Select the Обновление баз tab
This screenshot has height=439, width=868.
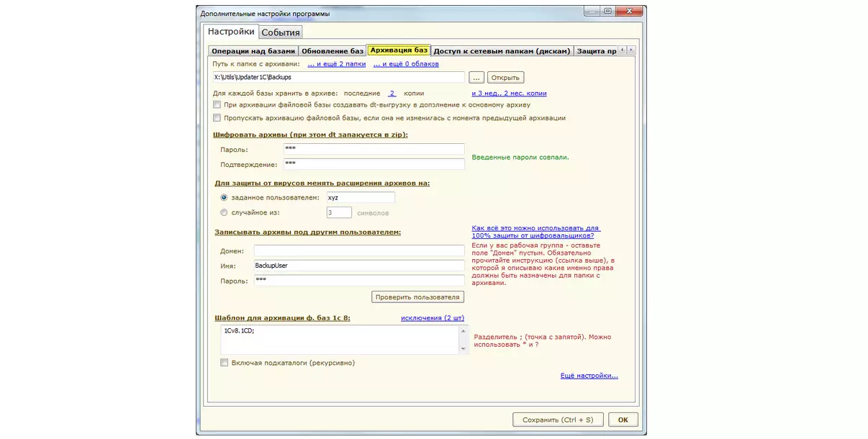coord(333,51)
